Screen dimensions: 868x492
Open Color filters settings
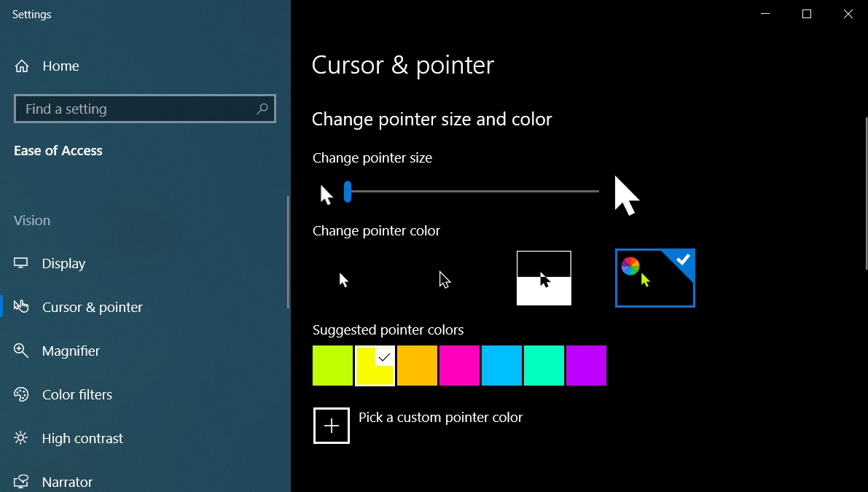coord(77,394)
